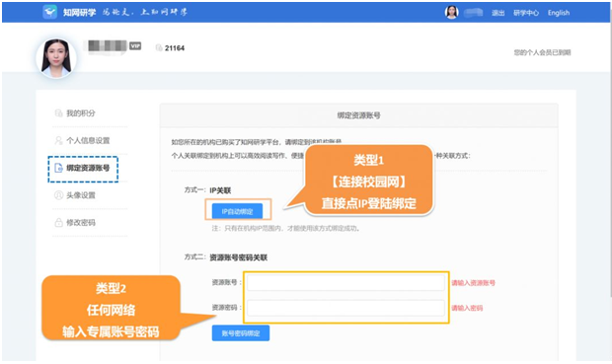
Task: Click the 绑定资源账号 document icon
Action: coord(58,168)
